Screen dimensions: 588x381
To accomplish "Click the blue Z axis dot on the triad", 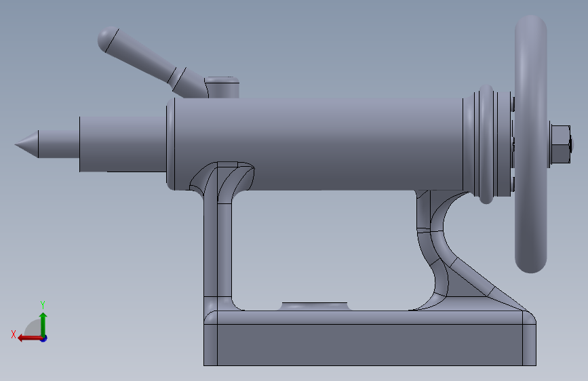I will (x=44, y=338).
